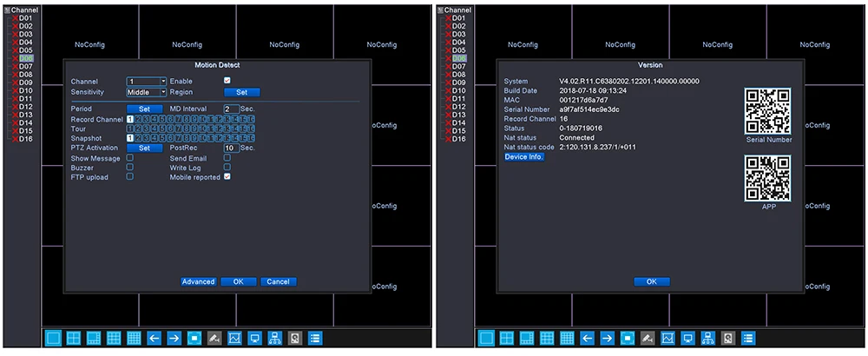The image size is (868, 356).
Task: Open PTZ camera control on Motion Detect screen
Action: click(x=214, y=338)
